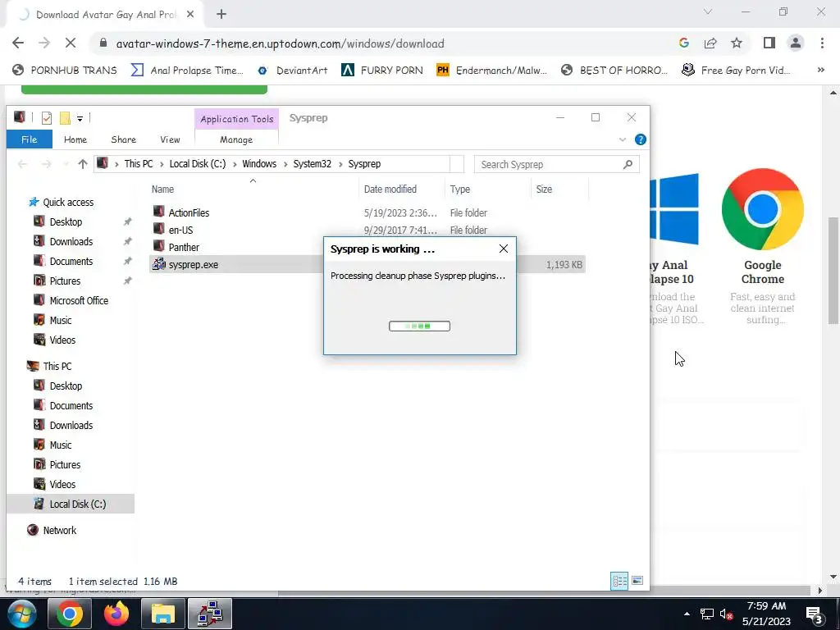Select This PC in navigation pane
840x630 pixels.
point(57,367)
